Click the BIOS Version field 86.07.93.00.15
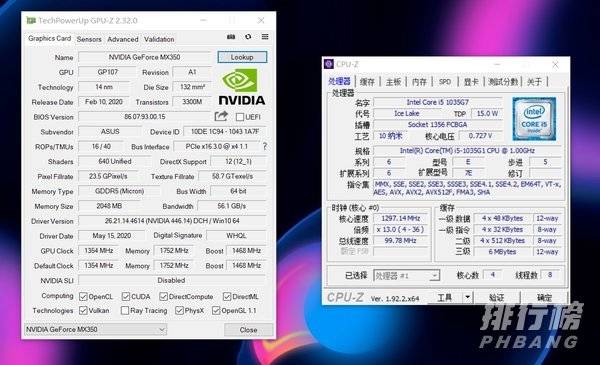Viewport: 600px width, 365px height. pos(145,116)
